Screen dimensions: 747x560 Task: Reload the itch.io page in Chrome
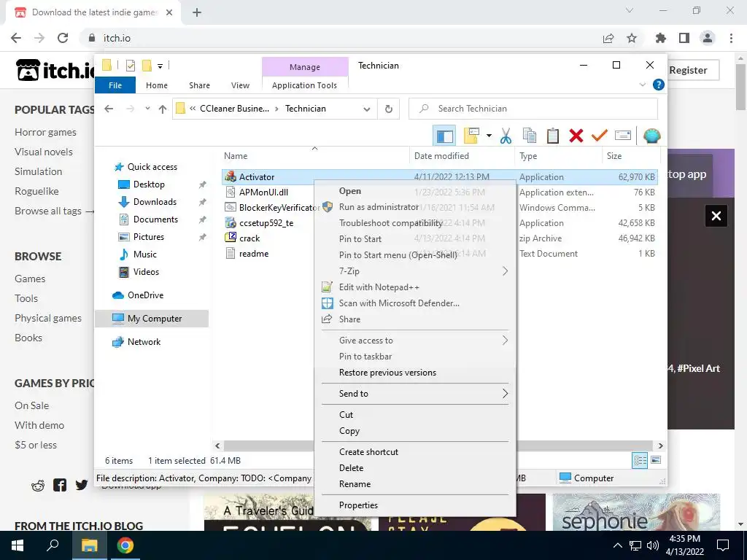(x=63, y=38)
